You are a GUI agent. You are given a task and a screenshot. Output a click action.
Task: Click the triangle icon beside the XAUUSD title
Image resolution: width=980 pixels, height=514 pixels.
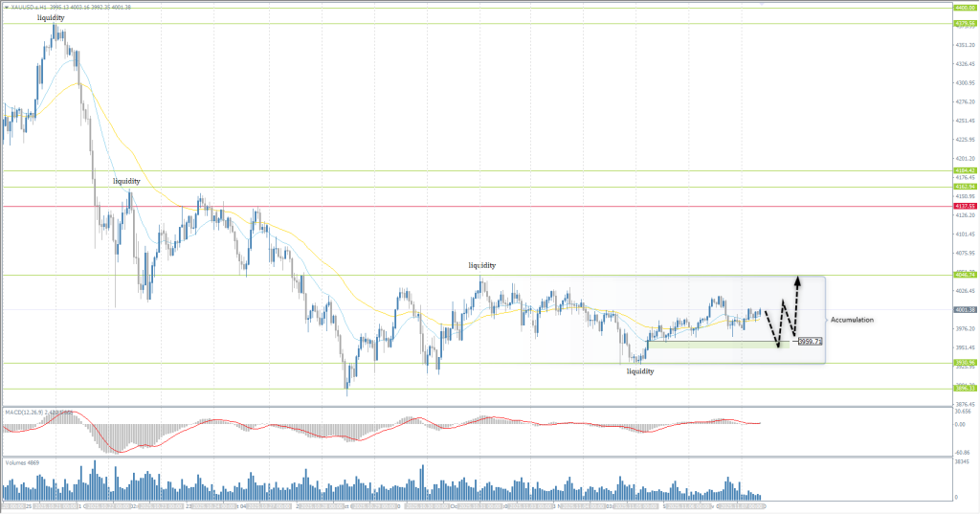point(5,6)
